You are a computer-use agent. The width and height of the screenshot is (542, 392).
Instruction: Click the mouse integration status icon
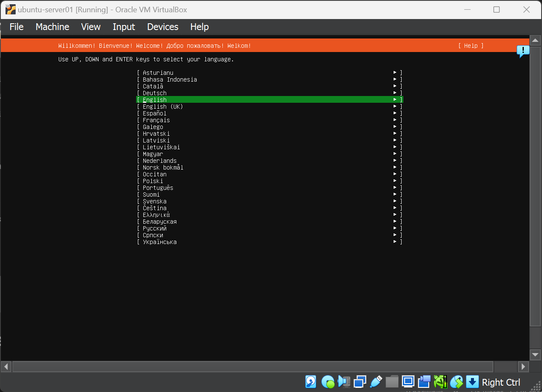[x=457, y=382]
